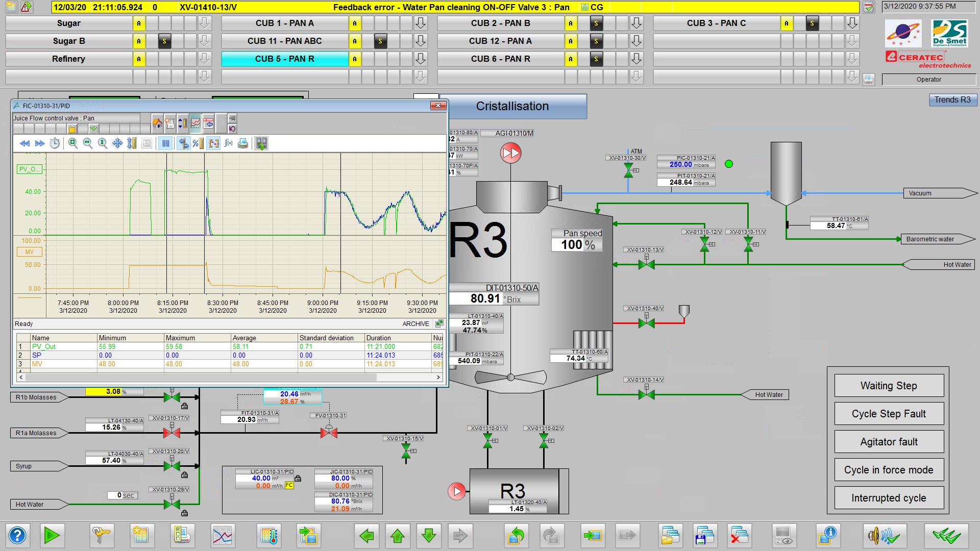Image resolution: width=980 pixels, height=551 pixels.
Task: Click the print trend printer icon
Action: tap(243, 144)
